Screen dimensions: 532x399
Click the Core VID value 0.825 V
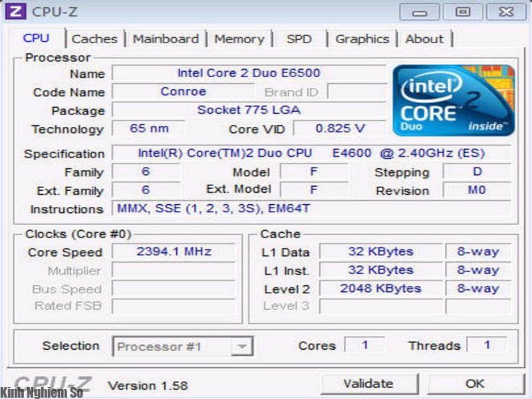tap(340, 128)
